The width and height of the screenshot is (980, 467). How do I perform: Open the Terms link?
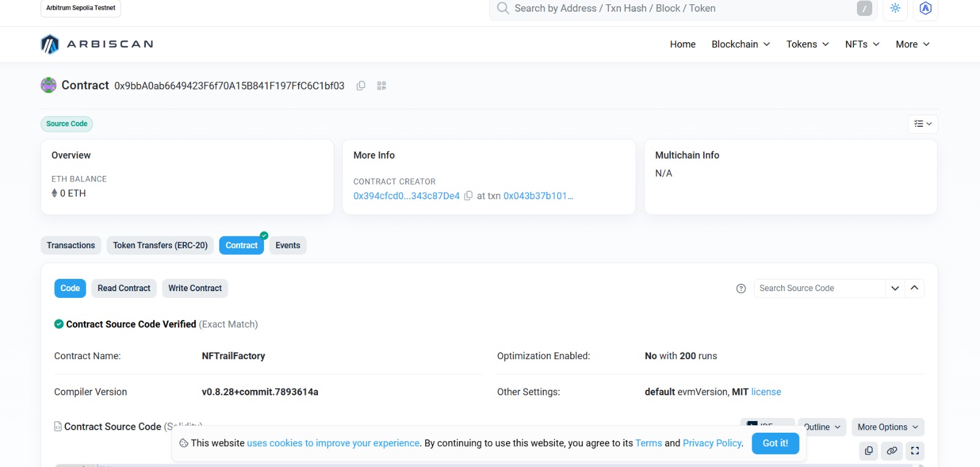click(x=649, y=443)
